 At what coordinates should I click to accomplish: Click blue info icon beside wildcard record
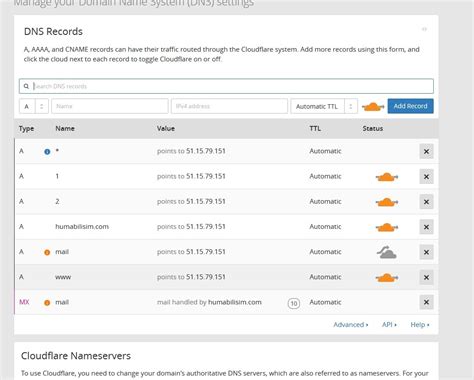(47, 152)
